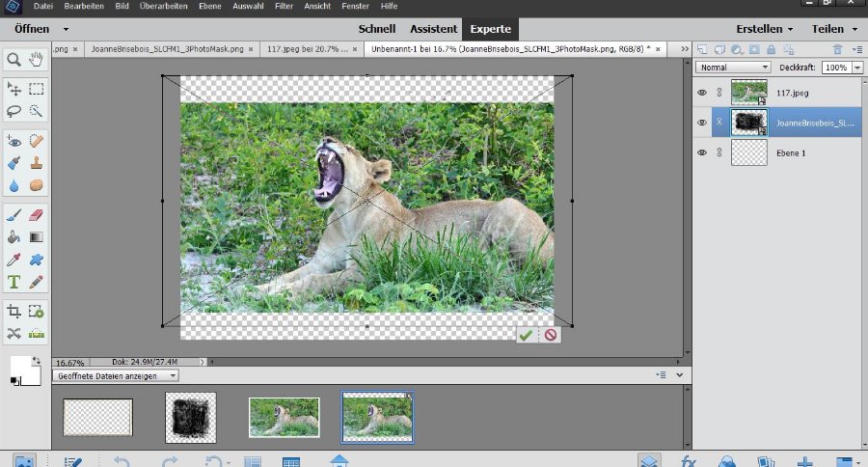This screenshot has width=868, height=467.
Task: Select the Crop tool
Action: coord(14,311)
